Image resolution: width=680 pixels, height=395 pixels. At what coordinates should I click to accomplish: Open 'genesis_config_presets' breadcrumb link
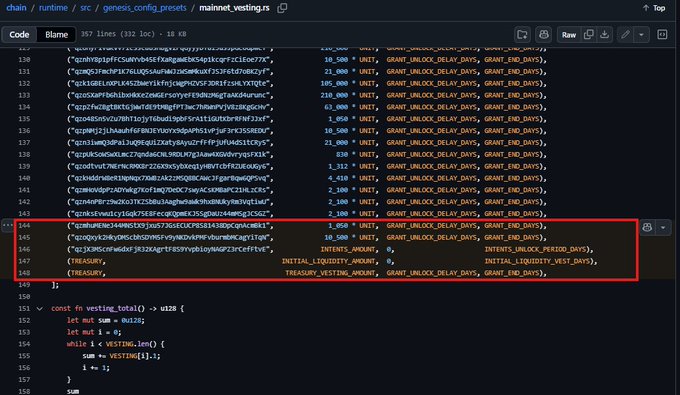coord(144,8)
